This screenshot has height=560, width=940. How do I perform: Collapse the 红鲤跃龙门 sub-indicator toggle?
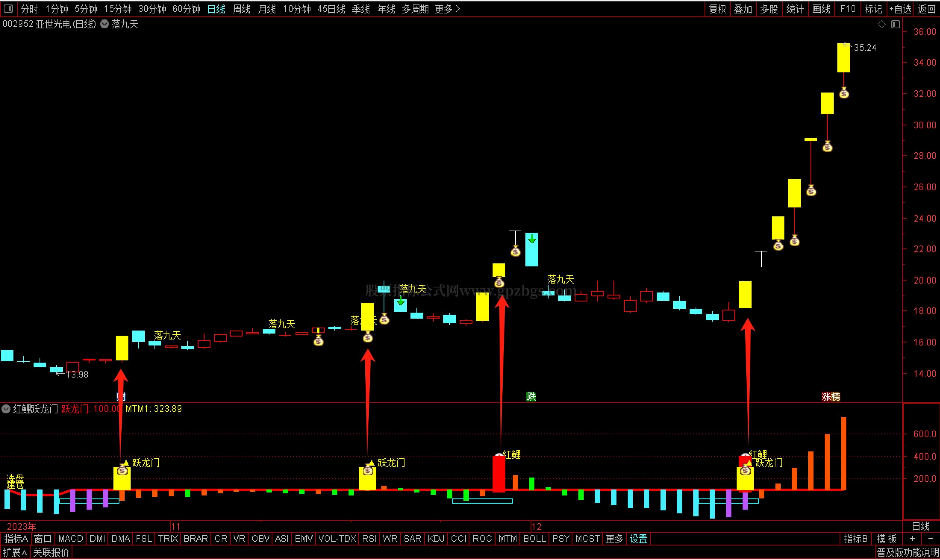[6, 409]
